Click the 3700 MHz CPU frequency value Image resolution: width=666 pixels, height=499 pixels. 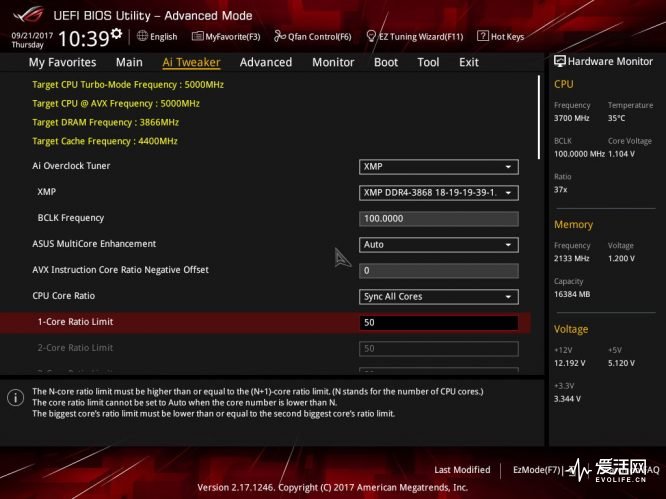coord(571,118)
